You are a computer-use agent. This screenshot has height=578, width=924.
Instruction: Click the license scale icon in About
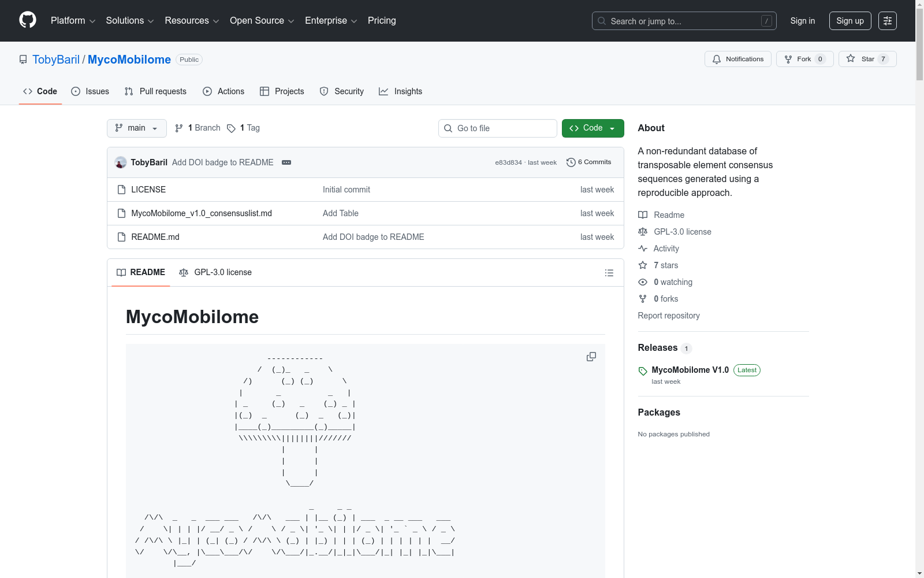(x=643, y=232)
